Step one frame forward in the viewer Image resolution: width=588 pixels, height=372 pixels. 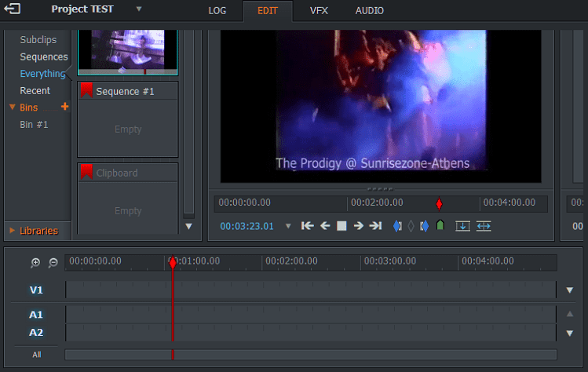[x=359, y=226]
